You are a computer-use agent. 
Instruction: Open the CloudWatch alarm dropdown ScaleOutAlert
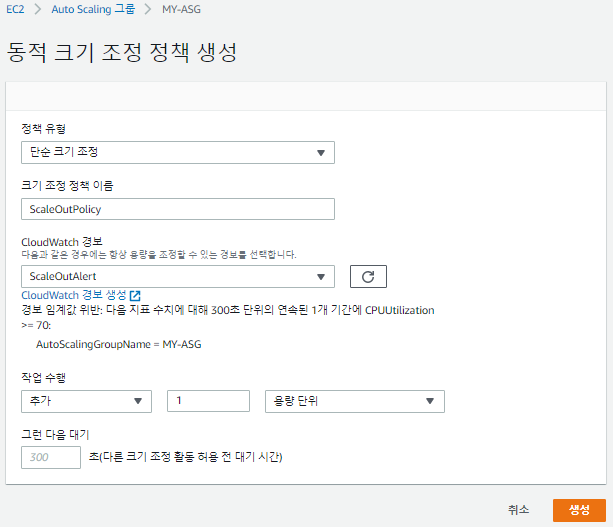click(x=178, y=276)
